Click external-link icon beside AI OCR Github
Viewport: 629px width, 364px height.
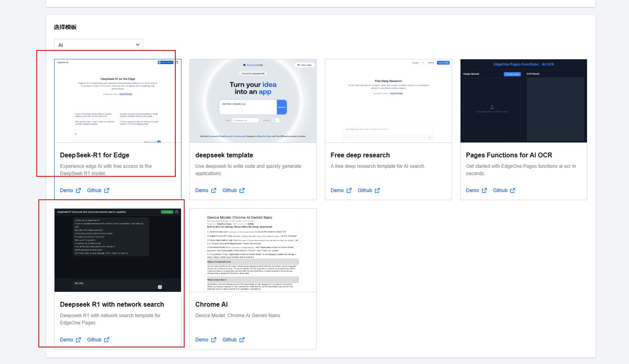coord(513,190)
